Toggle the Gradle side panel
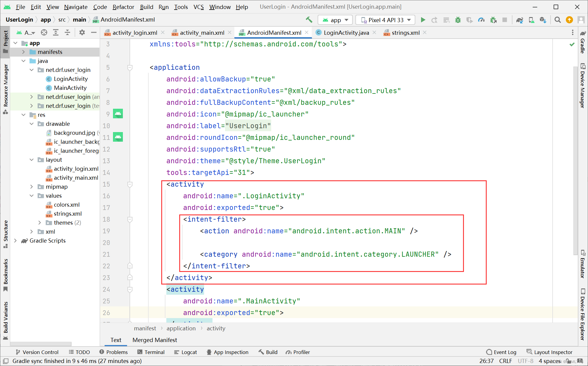The height and width of the screenshot is (366, 588). coord(583,42)
